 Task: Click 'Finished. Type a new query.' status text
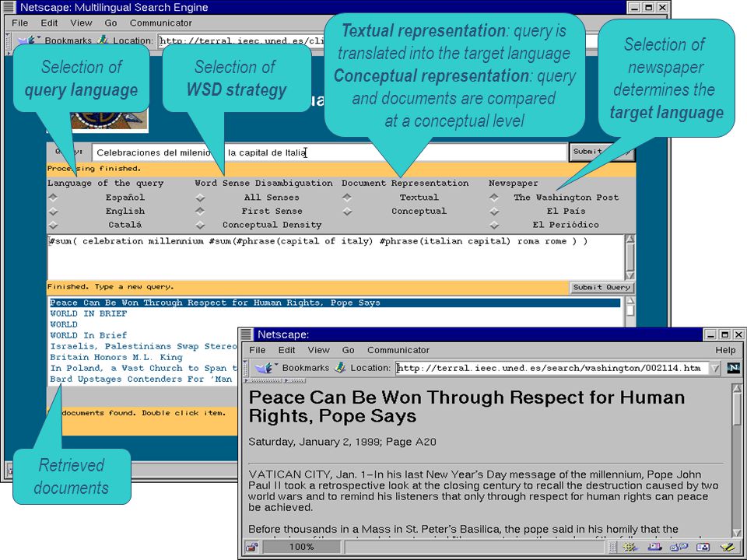click(x=110, y=287)
